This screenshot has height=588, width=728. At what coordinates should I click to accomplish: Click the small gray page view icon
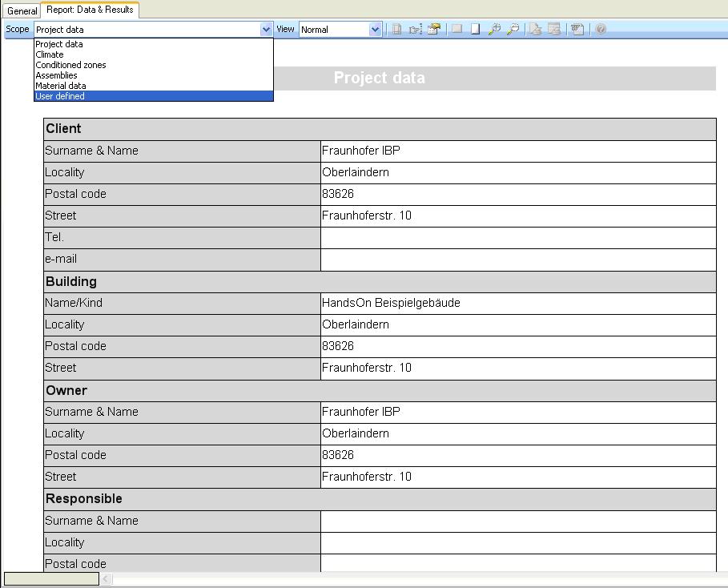click(x=457, y=30)
